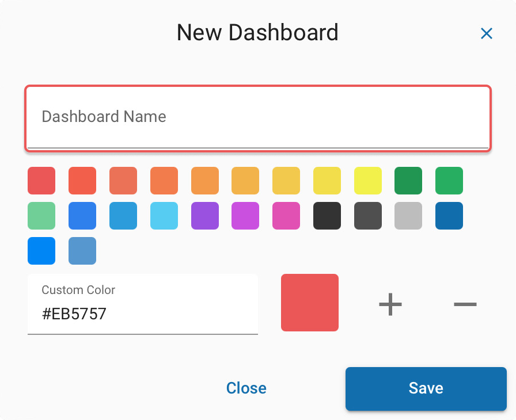The height and width of the screenshot is (420, 516).
Task: Pick the black color swatch
Action: point(327,216)
